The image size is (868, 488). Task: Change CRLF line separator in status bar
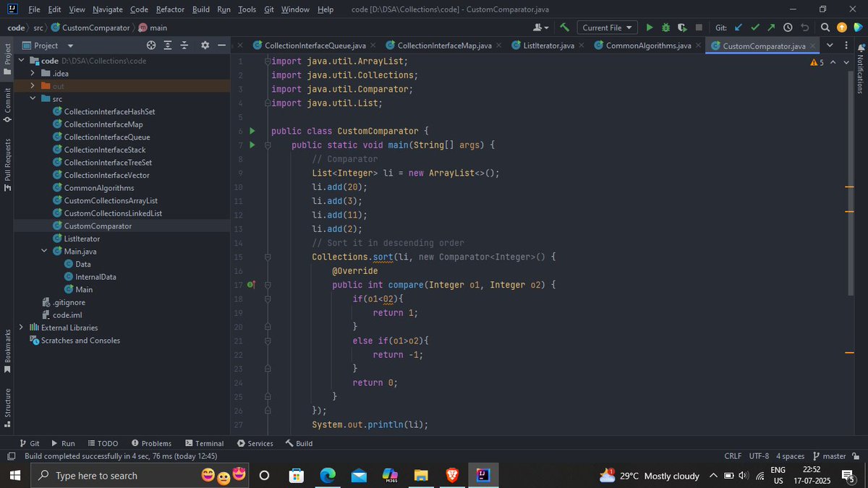click(733, 456)
